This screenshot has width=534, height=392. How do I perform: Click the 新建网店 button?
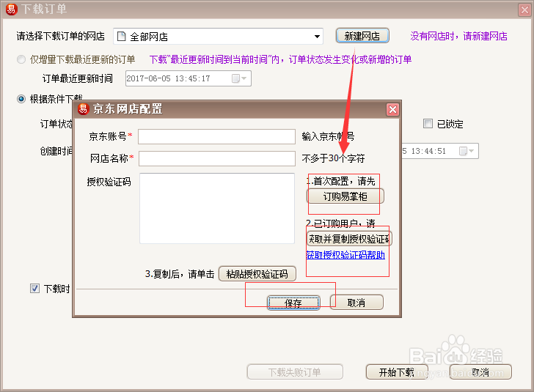point(362,36)
